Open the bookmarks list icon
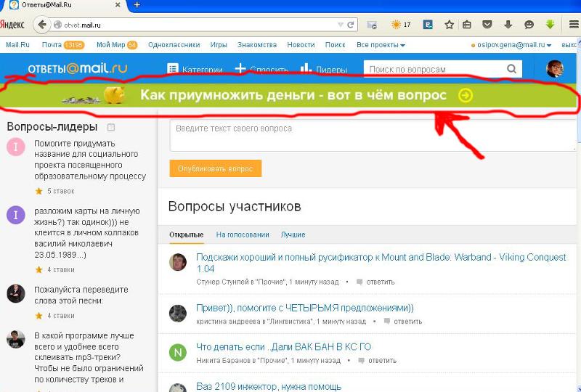 pos(467,25)
